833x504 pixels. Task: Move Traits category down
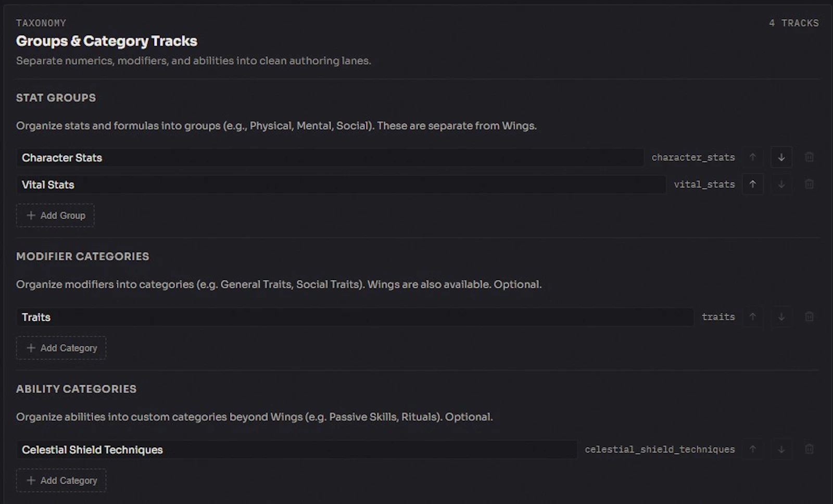[781, 317]
